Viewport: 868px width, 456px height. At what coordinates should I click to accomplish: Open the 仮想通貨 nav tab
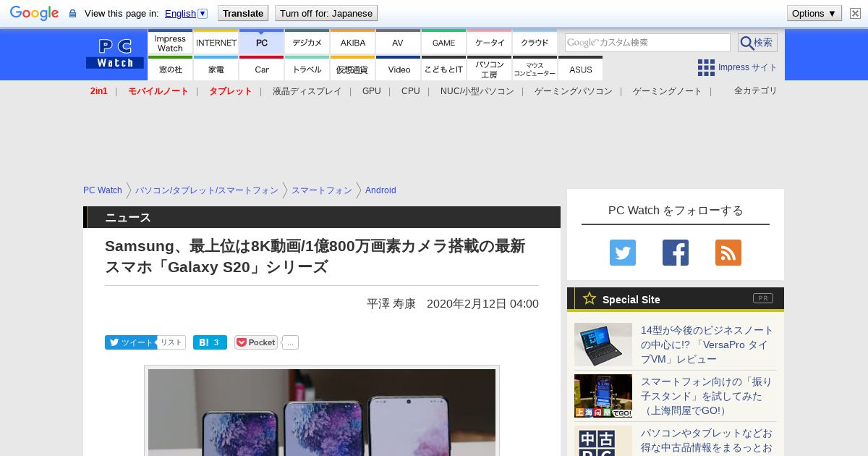click(x=353, y=69)
